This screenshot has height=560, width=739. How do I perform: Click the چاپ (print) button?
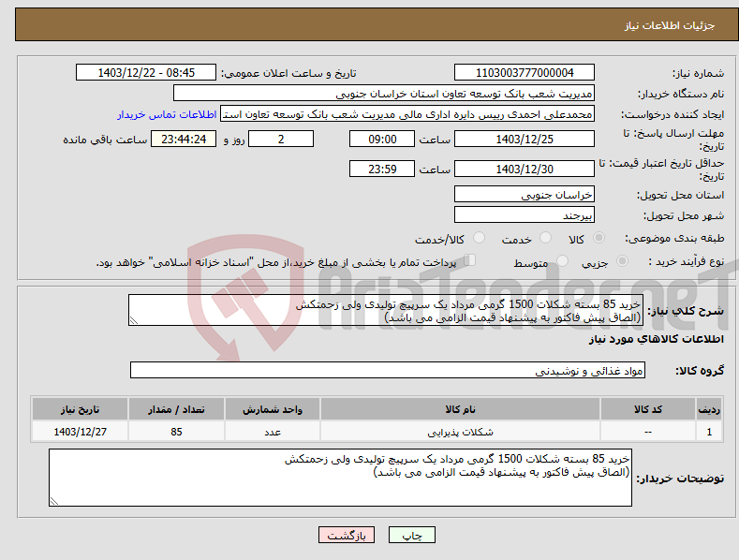coord(411,535)
